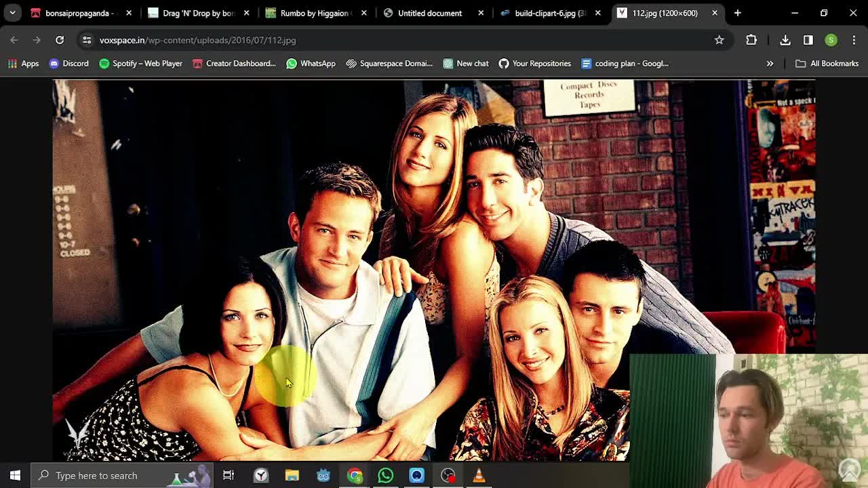Focus the voxspace.in address bar
This screenshot has height=488, width=868.
403,40
